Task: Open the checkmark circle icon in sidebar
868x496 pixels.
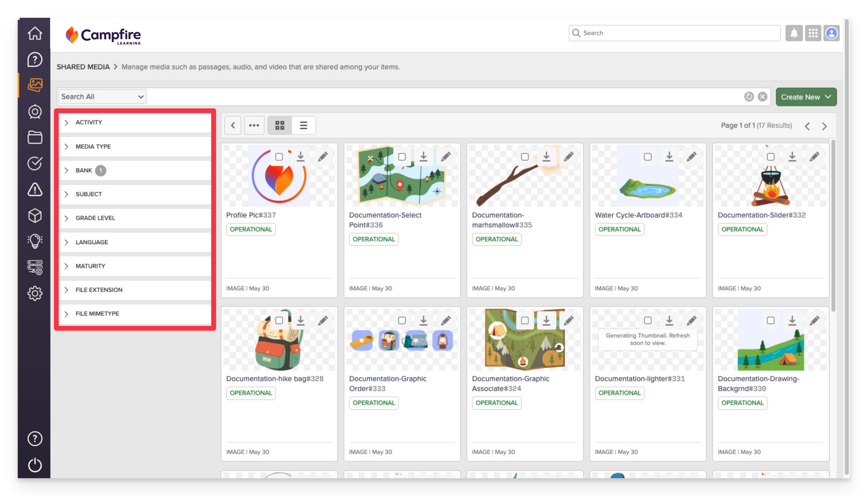Action: (35, 163)
